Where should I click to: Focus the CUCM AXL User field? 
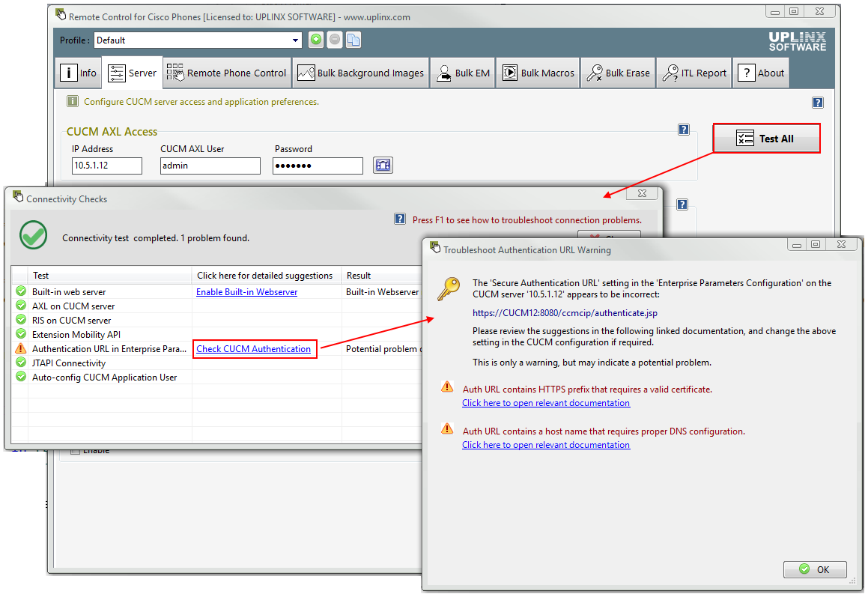[x=210, y=166]
